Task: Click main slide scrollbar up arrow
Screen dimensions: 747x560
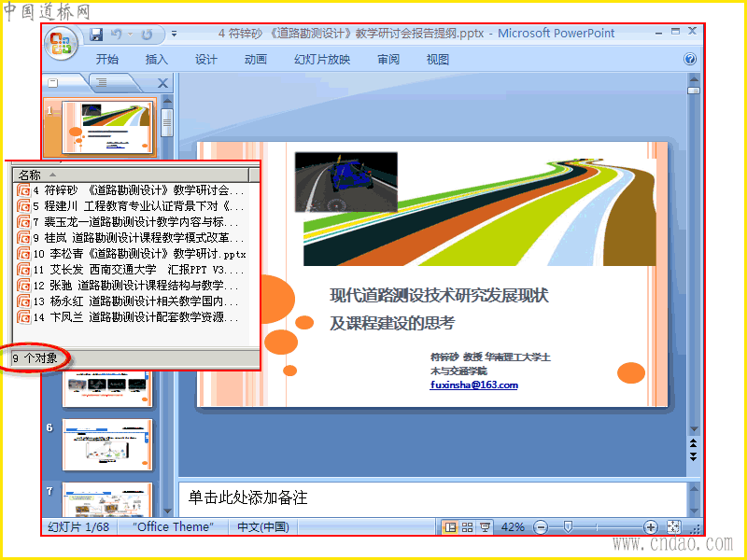Action: [x=694, y=79]
